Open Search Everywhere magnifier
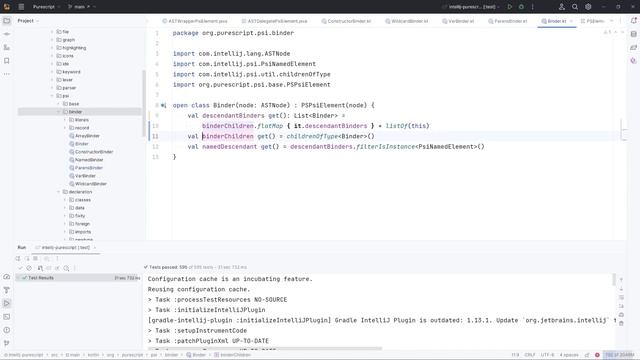640x360 pixels. coord(575,7)
